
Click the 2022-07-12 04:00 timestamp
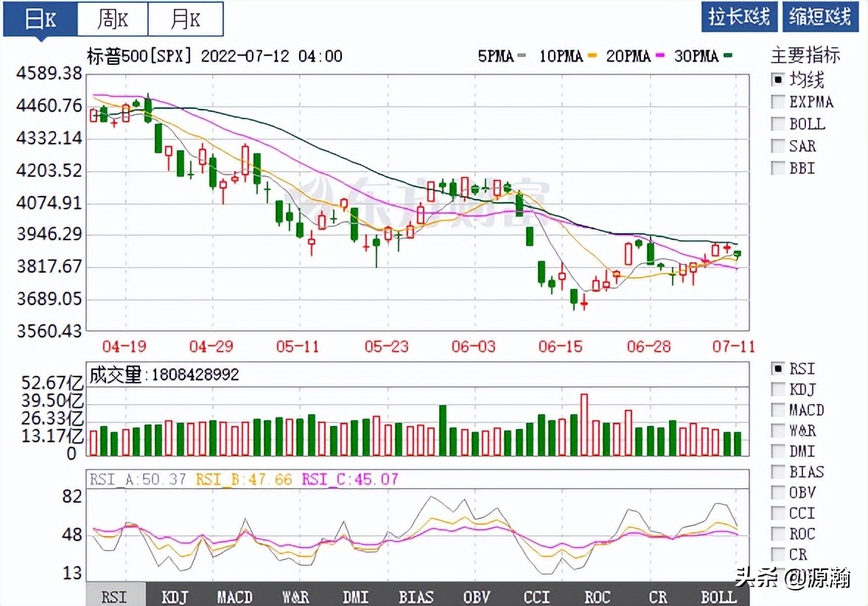click(271, 56)
